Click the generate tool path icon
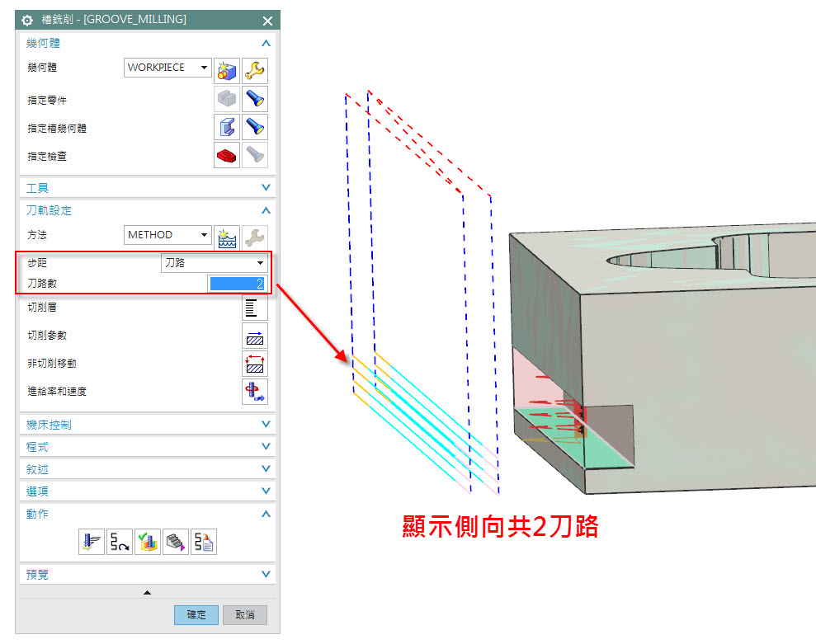The width and height of the screenshot is (816, 644). tap(92, 542)
